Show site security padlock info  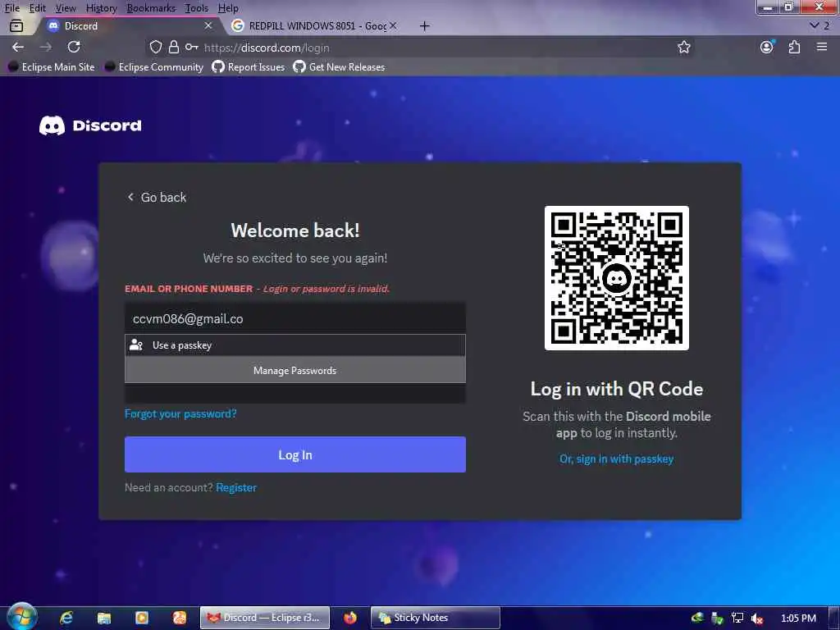click(x=174, y=47)
